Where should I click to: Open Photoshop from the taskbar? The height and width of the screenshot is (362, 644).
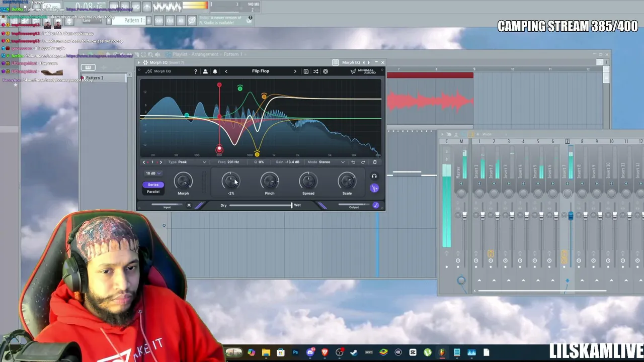coord(295,352)
